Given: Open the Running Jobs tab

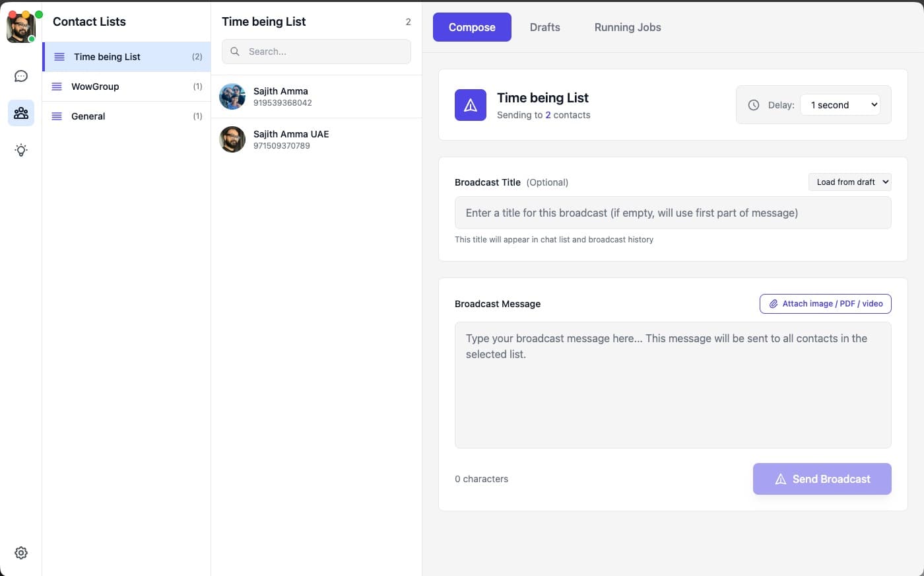Looking at the screenshot, I should tap(627, 27).
